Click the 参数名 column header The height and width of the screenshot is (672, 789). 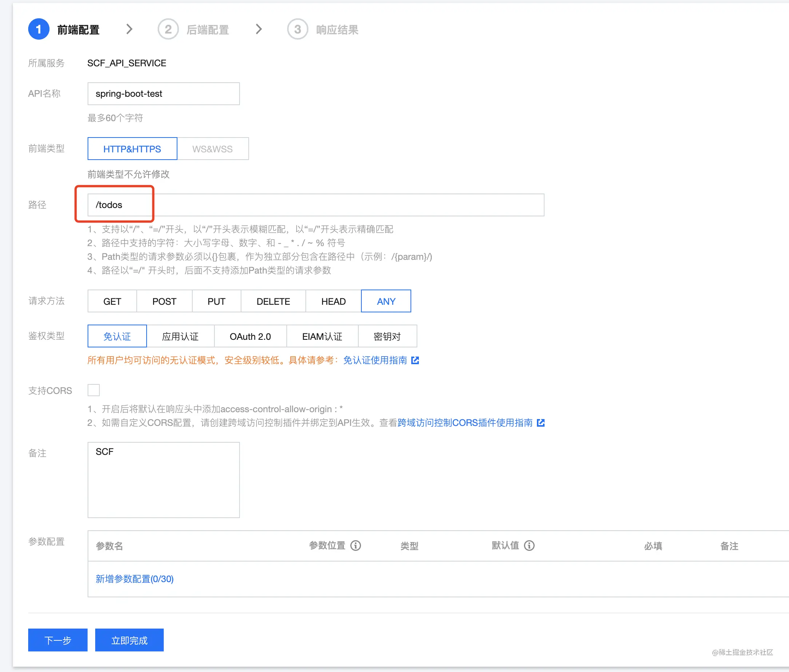110,546
